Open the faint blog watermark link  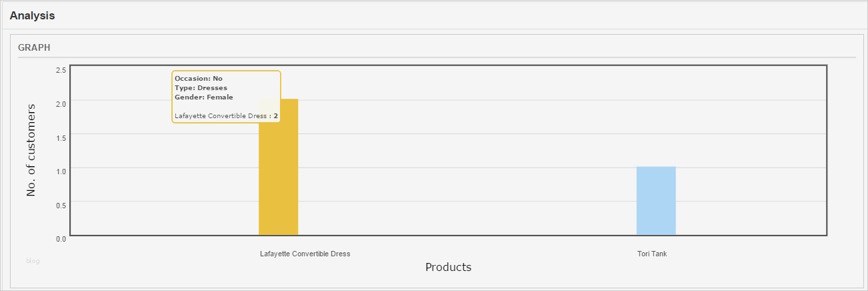[x=33, y=261]
